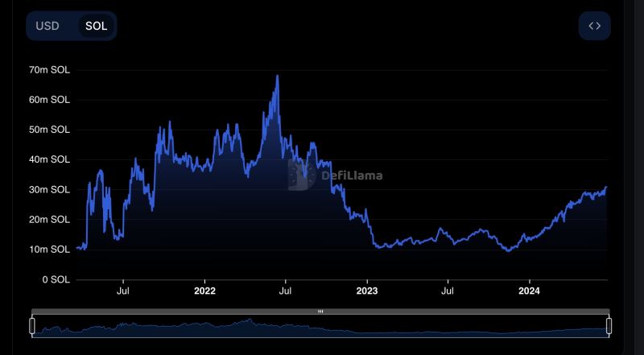The width and height of the screenshot is (644, 355).
Task: Click the range bar's center grip icon
Action: pyautogui.click(x=320, y=312)
